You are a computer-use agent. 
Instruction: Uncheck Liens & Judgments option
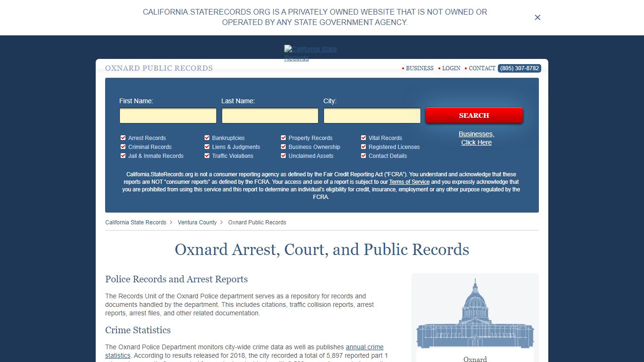[x=207, y=147]
